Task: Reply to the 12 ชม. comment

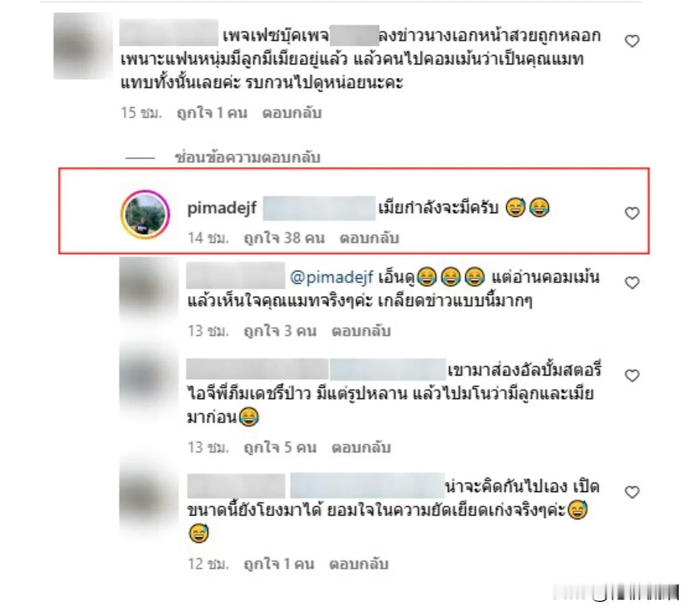Action: click(x=359, y=564)
